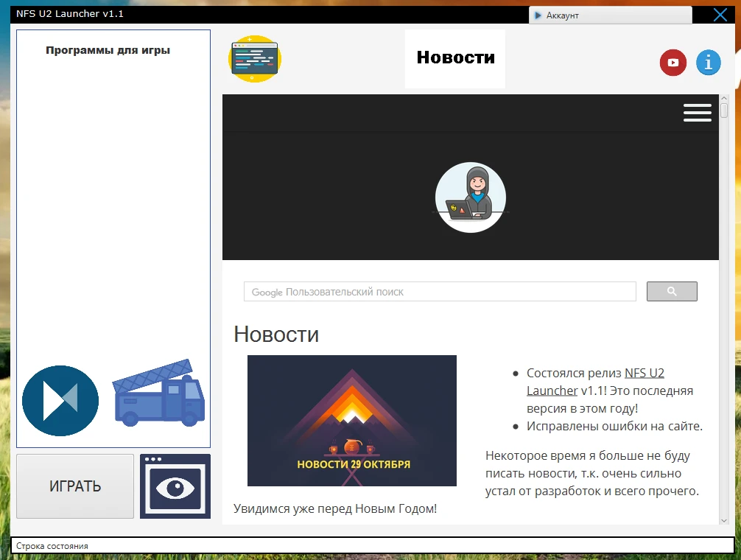
Task: Launch the blue truck program icon
Action: coord(158,393)
